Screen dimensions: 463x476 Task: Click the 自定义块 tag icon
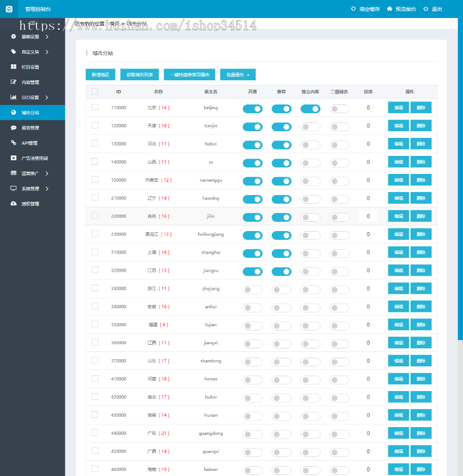tap(13, 52)
